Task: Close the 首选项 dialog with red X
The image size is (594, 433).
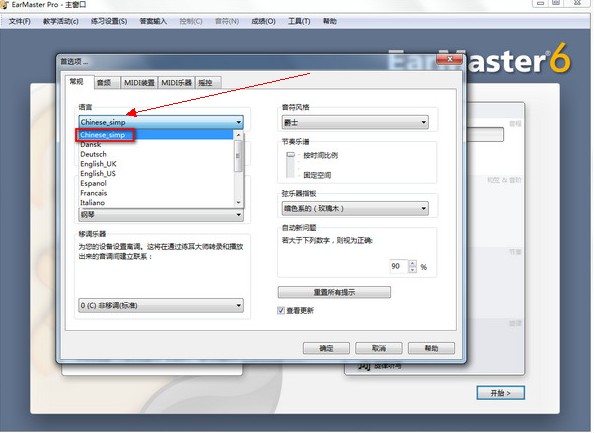Action: [x=450, y=59]
